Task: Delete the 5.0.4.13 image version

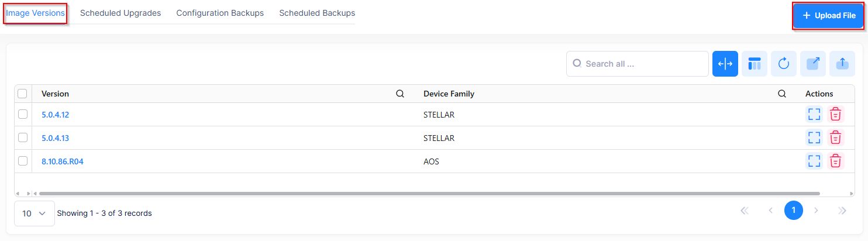Action: tap(836, 137)
